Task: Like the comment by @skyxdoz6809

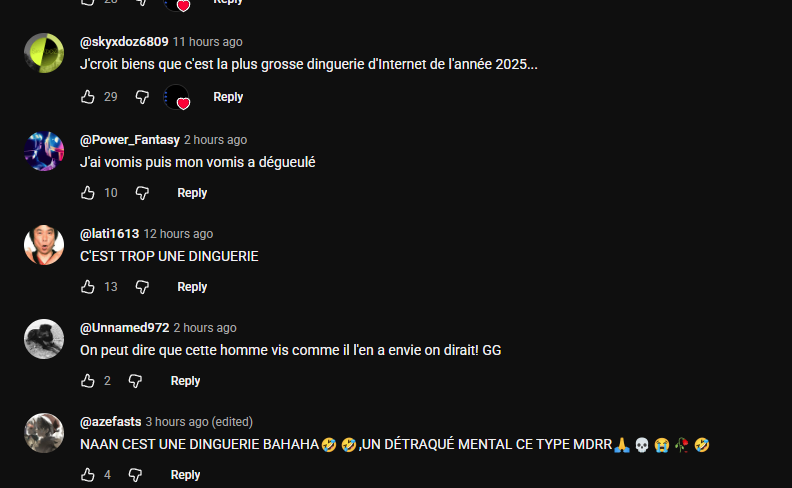Action: pos(88,97)
